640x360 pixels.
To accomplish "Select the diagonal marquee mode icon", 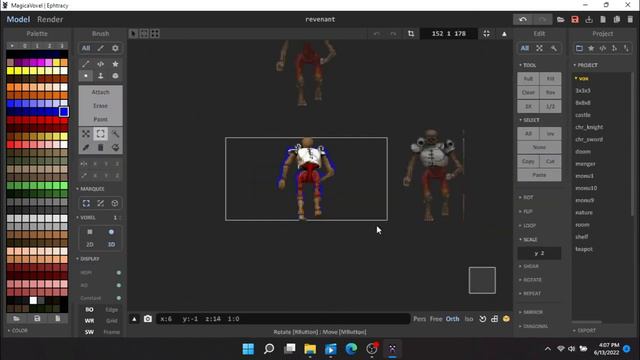I will [100, 203].
